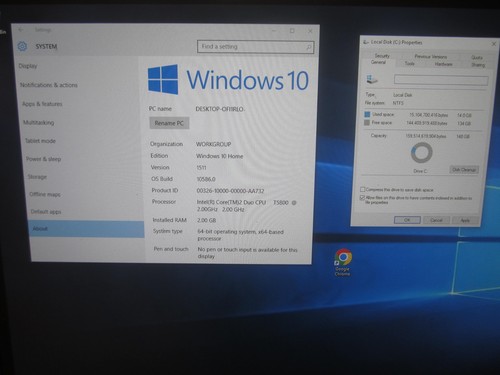Click the magnifier icon in the search box

pos(309,47)
